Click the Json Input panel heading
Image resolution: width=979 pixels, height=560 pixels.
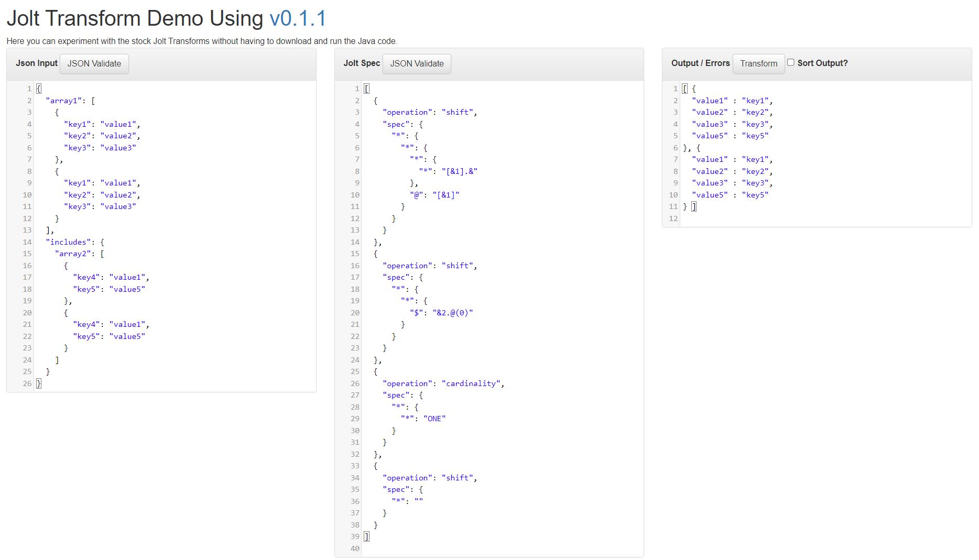coord(37,63)
